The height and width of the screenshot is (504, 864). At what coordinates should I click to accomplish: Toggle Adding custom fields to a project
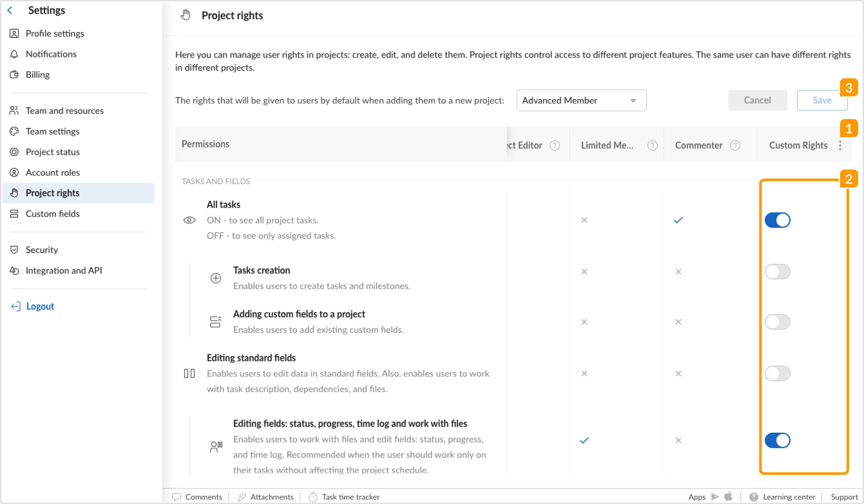tap(777, 322)
